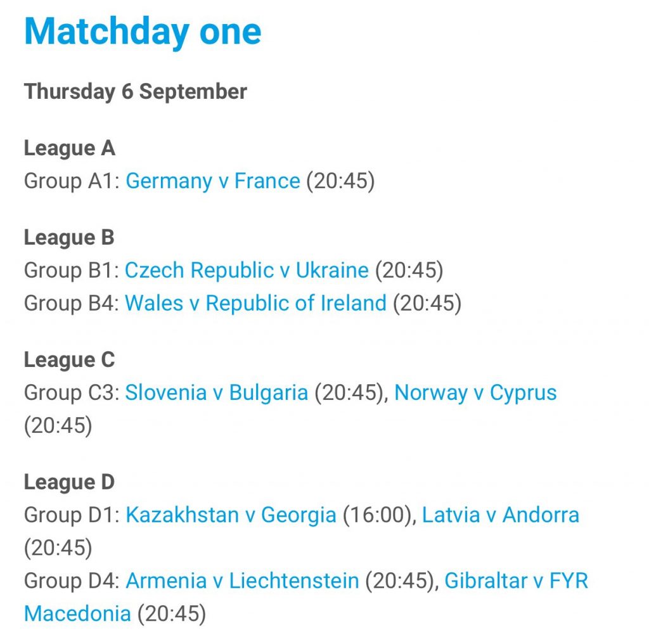Click the League B heading
Image resolution: width=649 pixels, height=644 pixels.
point(69,238)
